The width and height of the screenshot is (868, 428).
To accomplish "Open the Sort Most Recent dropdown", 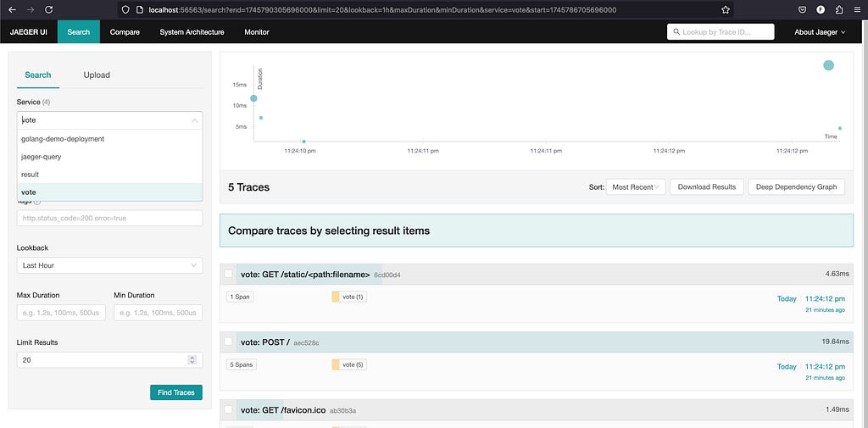I will (636, 187).
